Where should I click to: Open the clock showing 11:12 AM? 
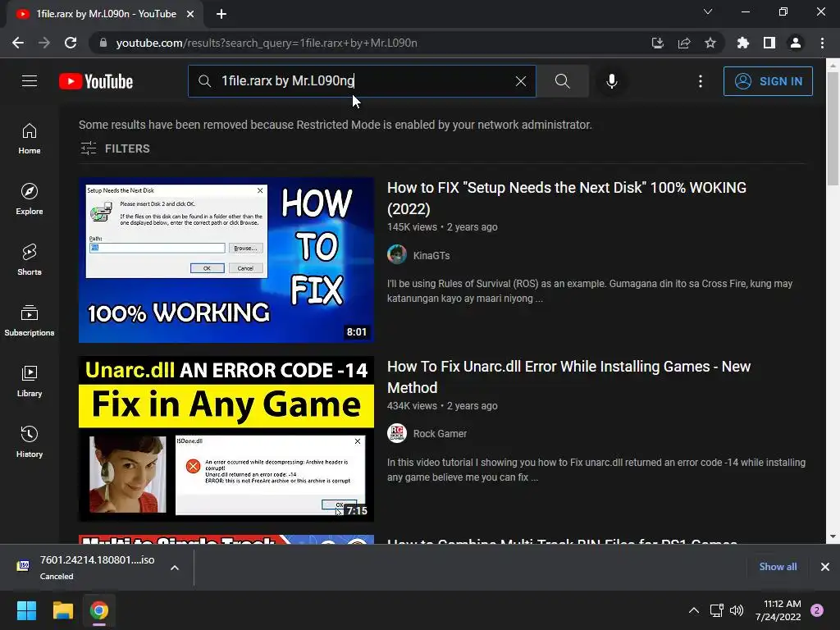[778, 610]
